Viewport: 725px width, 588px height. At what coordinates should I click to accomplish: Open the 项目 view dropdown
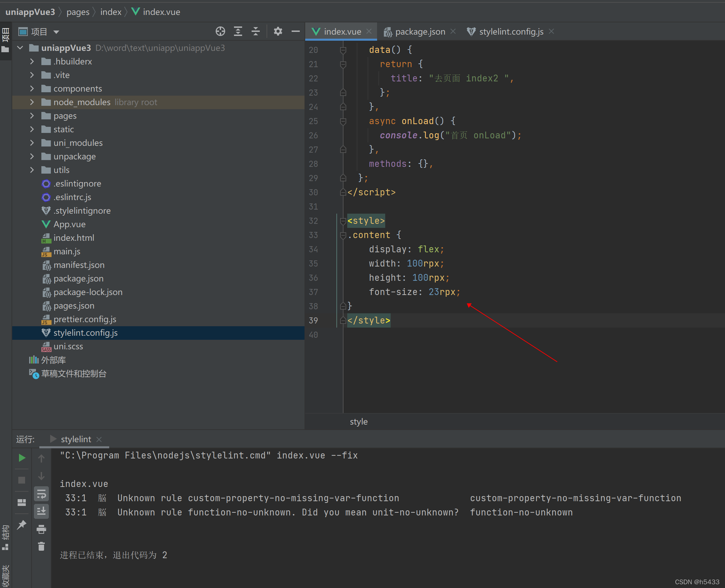pos(56,32)
